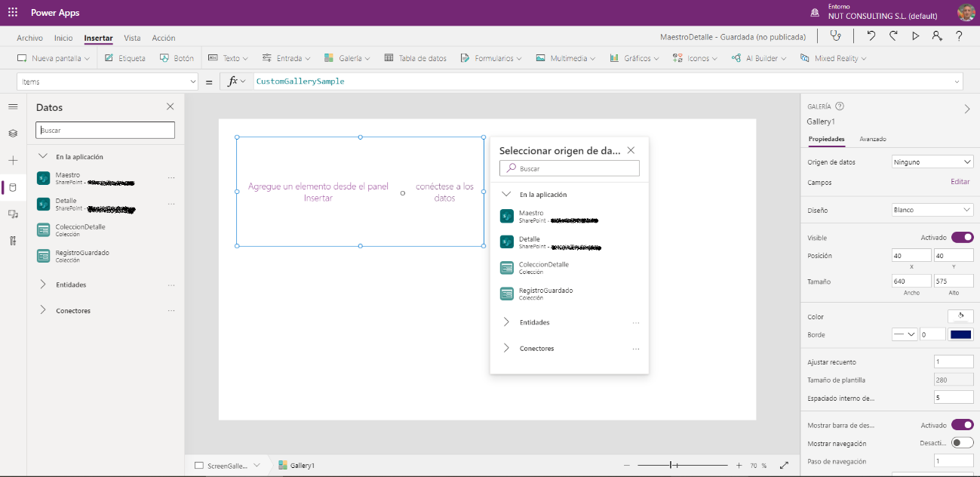Open Archivo menu
Screen dimensions: 980x477
point(29,38)
